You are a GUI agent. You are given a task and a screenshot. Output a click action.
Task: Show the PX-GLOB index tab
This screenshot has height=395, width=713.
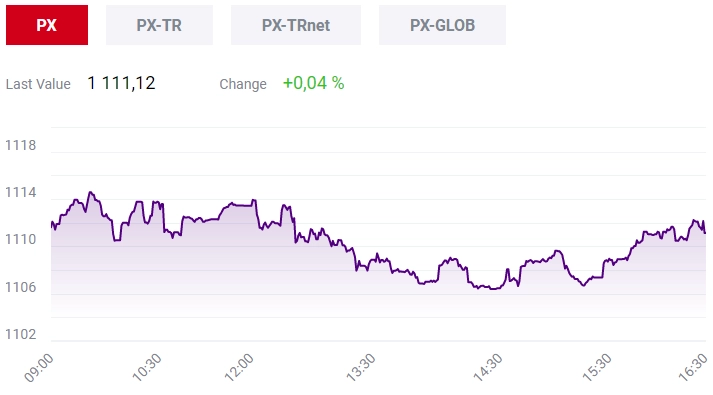[442, 25]
